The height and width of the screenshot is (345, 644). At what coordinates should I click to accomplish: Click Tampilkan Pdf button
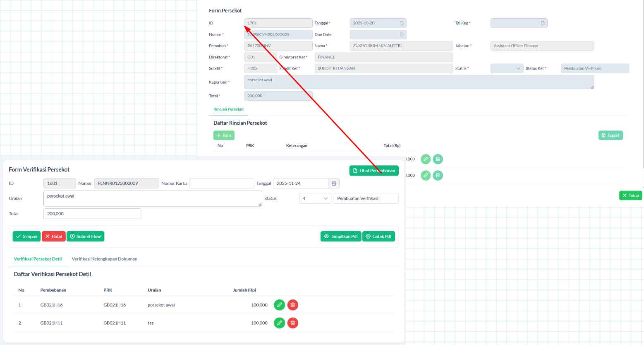pos(340,236)
